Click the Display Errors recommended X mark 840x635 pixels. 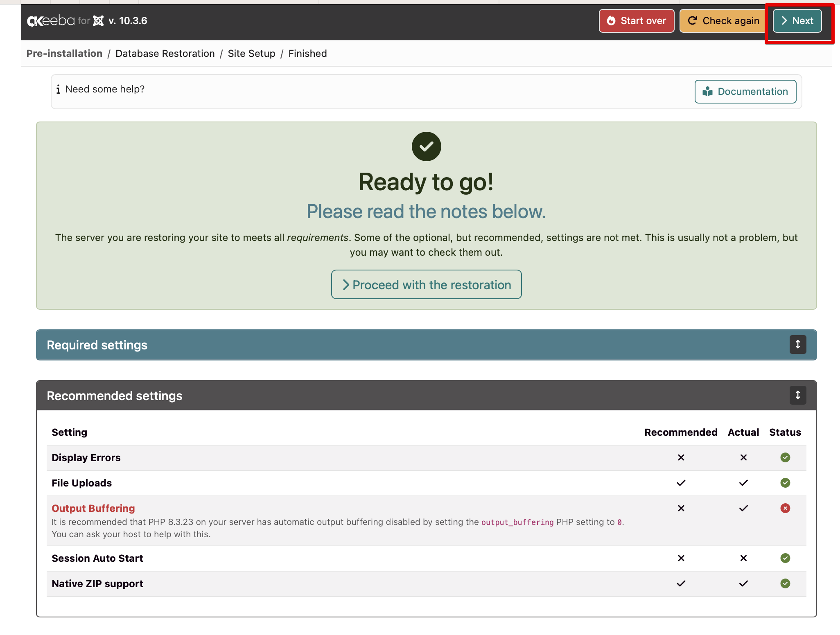point(681,457)
